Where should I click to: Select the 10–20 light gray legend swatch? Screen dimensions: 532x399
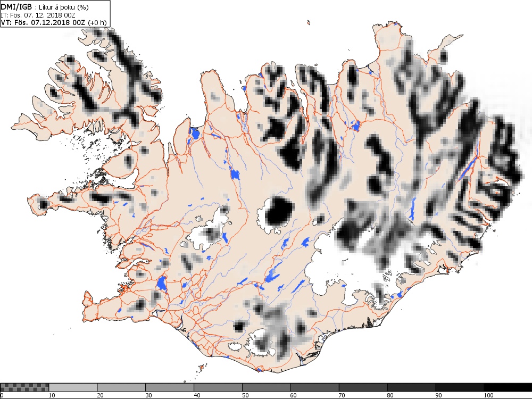coord(73,387)
